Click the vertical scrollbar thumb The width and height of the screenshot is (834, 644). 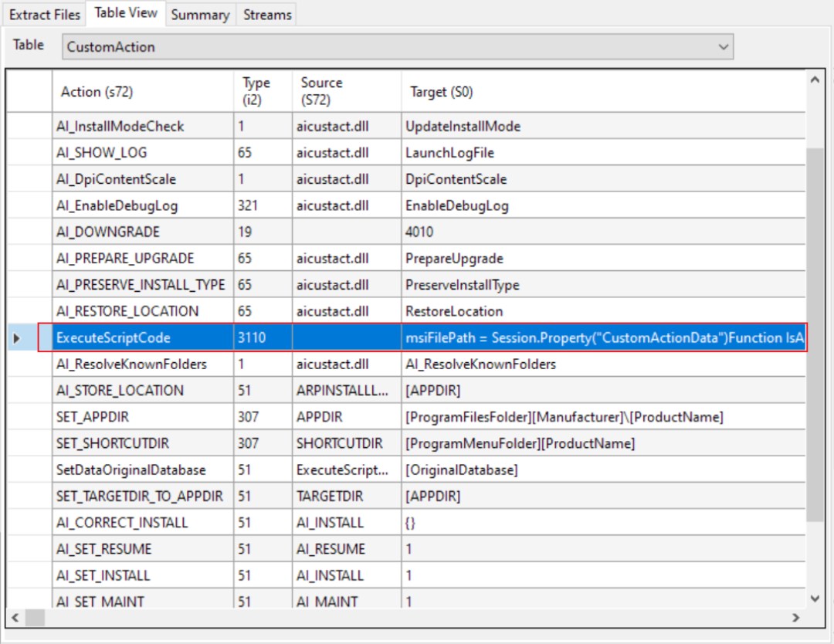point(815,335)
